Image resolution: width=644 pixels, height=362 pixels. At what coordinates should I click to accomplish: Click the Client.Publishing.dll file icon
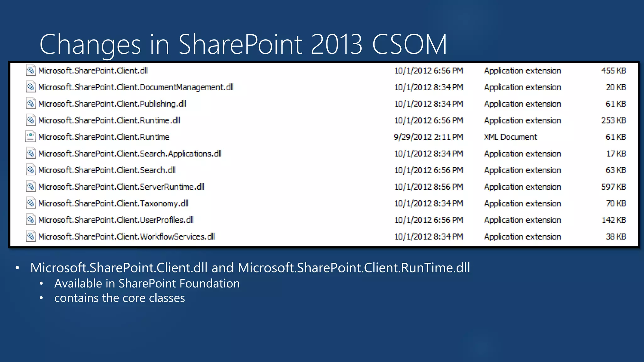pos(31,104)
